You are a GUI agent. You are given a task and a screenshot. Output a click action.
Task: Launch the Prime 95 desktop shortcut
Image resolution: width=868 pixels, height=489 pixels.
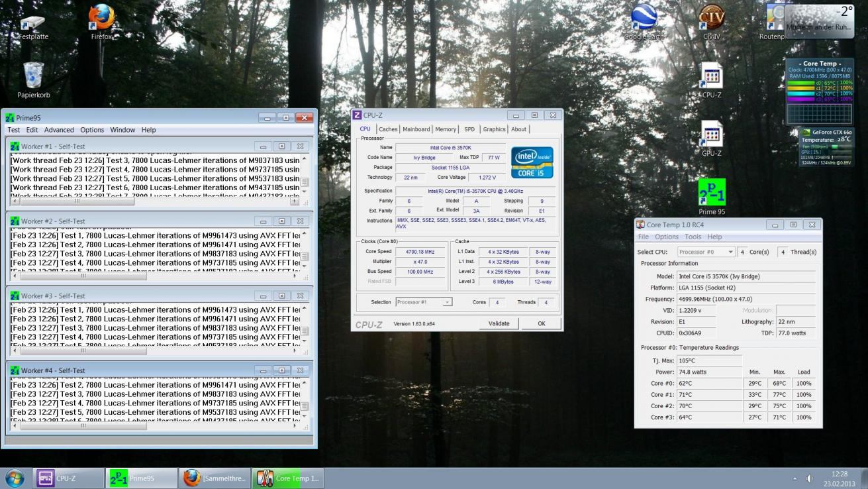[x=712, y=197]
